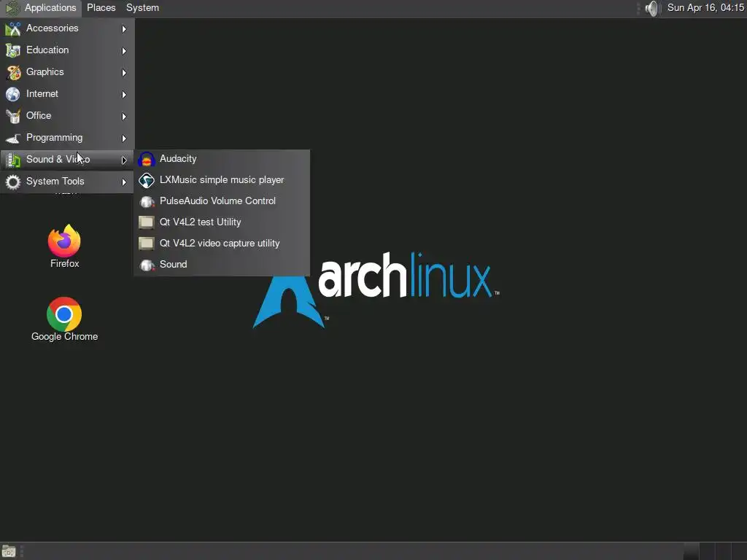Expand the System Tools submenu arrow

pyautogui.click(x=124, y=182)
